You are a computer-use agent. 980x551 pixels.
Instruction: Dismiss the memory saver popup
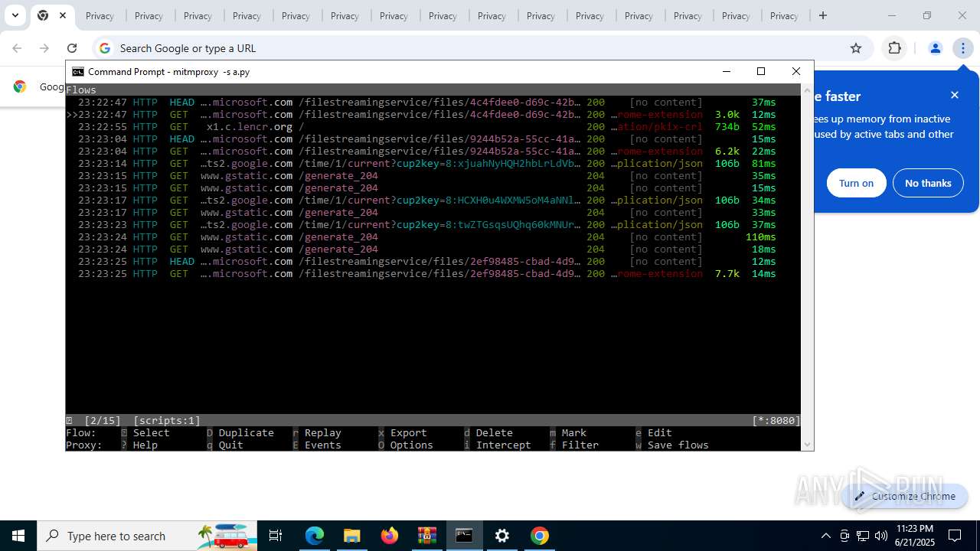(x=955, y=95)
